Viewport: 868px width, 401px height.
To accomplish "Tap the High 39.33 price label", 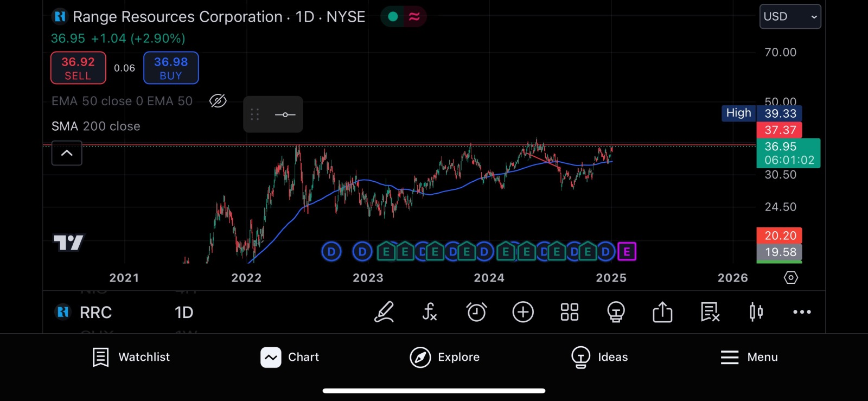I will [x=762, y=113].
